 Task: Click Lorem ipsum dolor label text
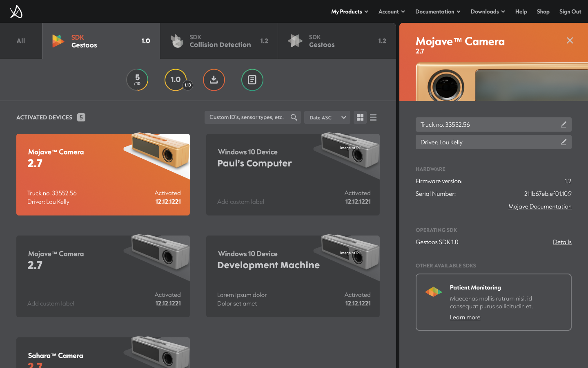tap(242, 295)
